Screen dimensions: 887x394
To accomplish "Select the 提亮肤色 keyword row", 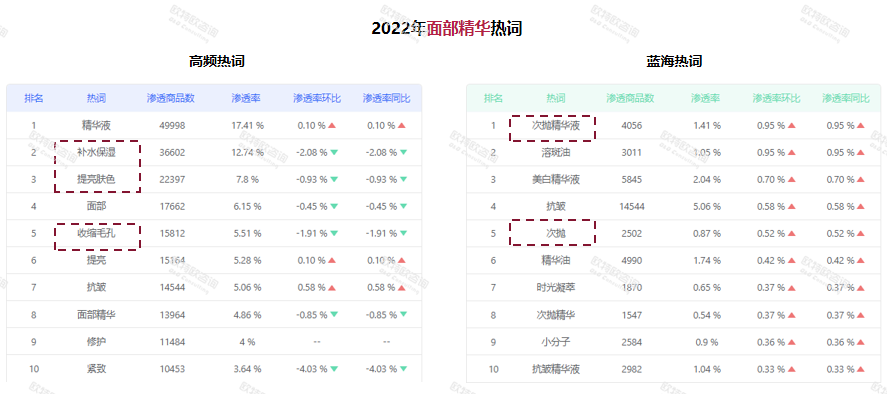I will (x=214, y=179).
